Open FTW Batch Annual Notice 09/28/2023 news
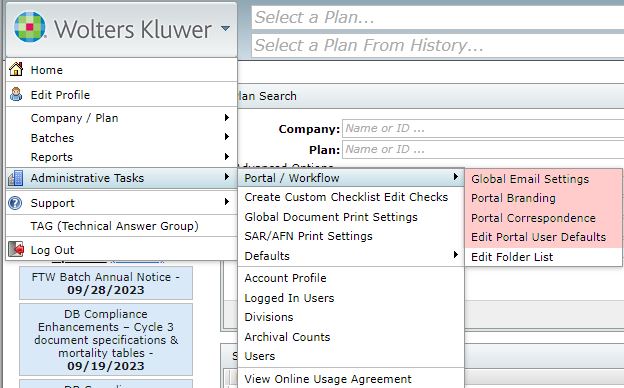 point(106,283)
